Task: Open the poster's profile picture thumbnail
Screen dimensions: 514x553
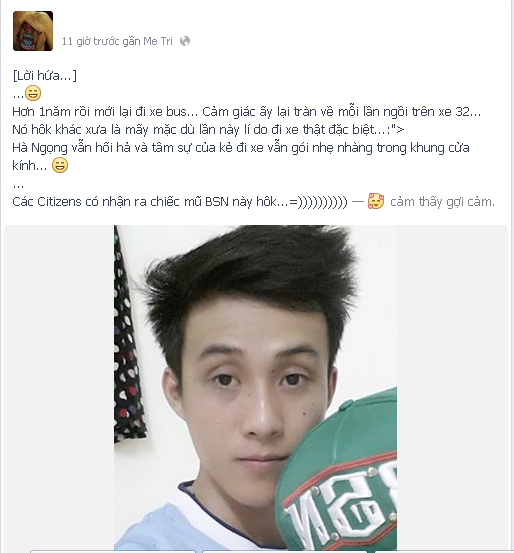Action: click(x=33, y=31)
